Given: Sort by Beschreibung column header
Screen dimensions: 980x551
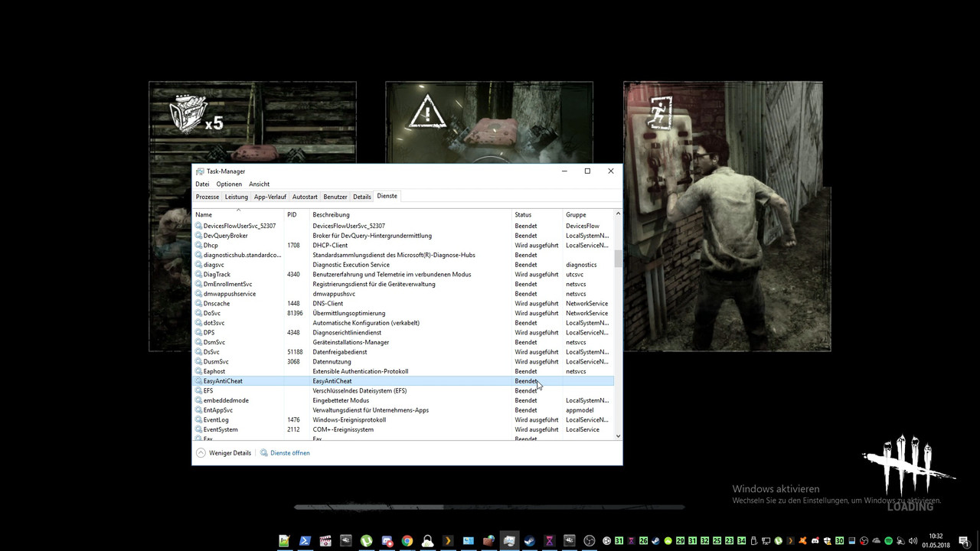Looking at the screenshot, I should point(411,215).
